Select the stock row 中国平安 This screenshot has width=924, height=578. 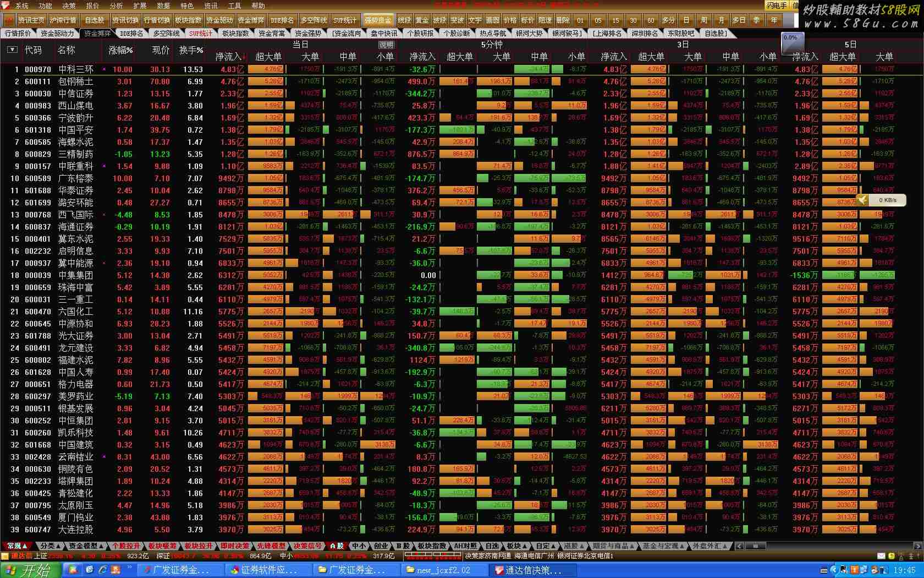[462, 130]
